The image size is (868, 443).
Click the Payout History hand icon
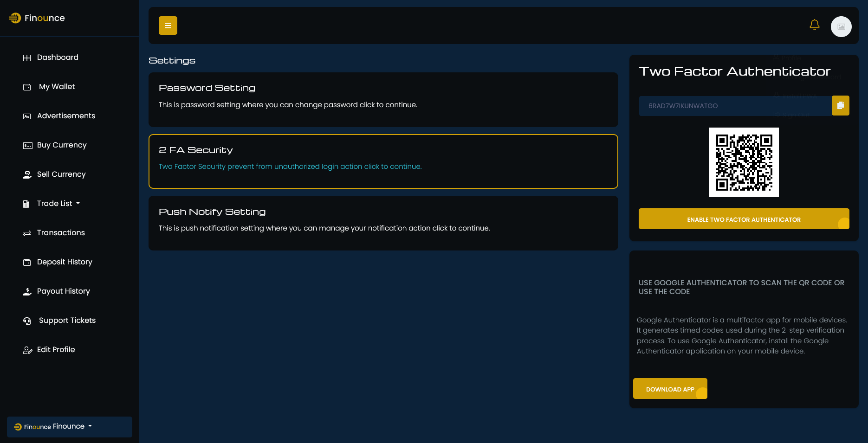[27, 292]
